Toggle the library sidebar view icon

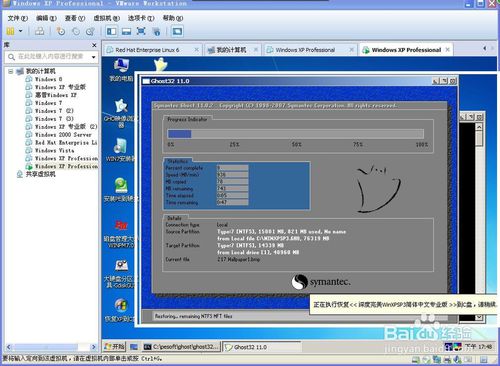click(111, 31)
